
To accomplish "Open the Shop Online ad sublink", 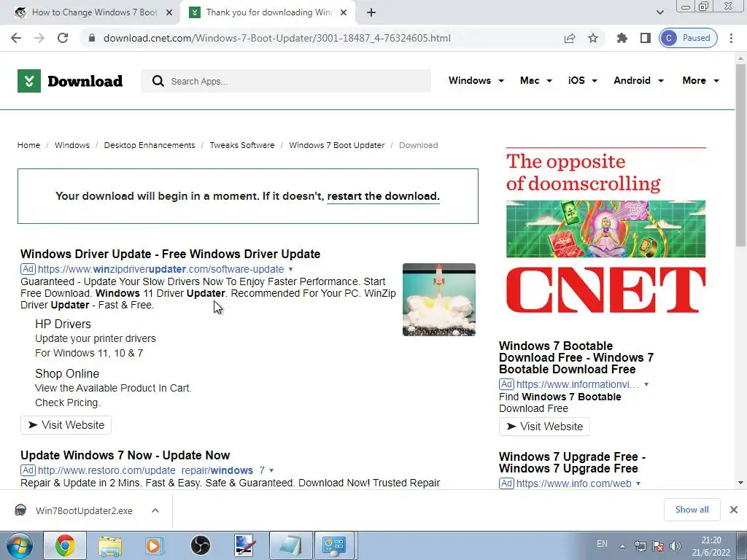I will click(66, 373).
